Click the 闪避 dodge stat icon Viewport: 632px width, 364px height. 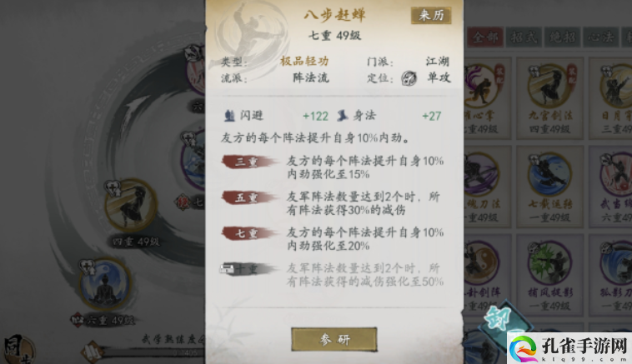pyautogui.click(x=229, y=116)
